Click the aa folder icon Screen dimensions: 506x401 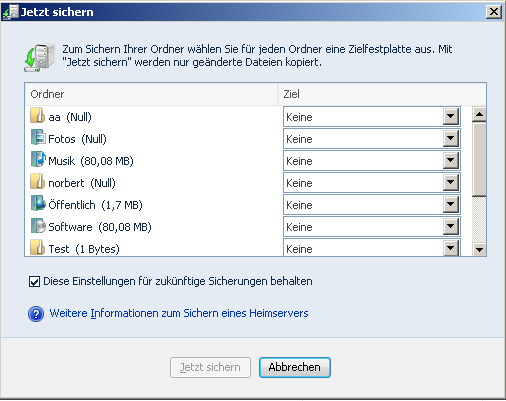click(x=37, y=115)
